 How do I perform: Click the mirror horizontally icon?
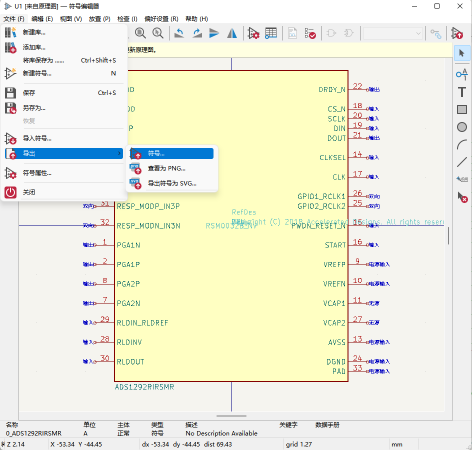click(x=232, y=33)
